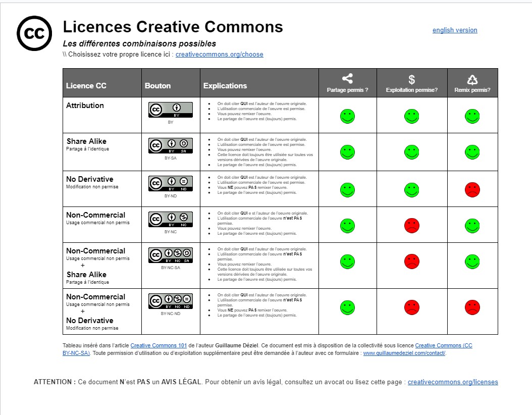Open the creativecommons.org/choose link
The image size is (532, 415).
point(219,55)
